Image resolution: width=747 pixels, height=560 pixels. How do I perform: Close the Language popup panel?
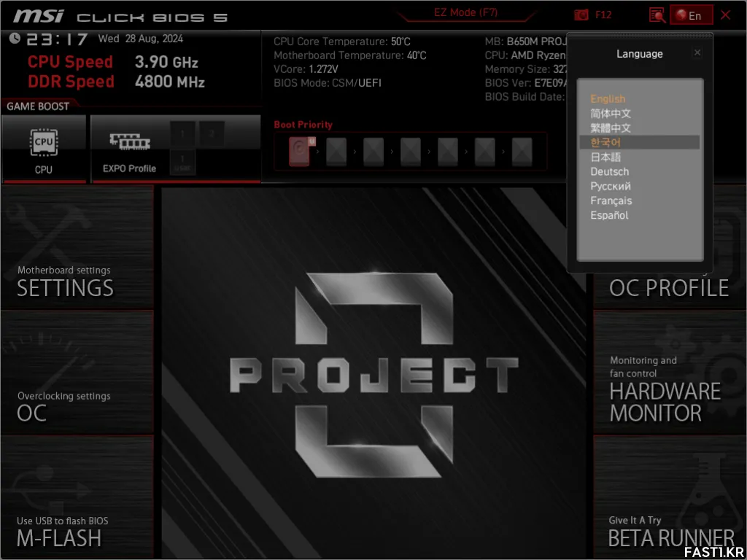click(697, 52)
